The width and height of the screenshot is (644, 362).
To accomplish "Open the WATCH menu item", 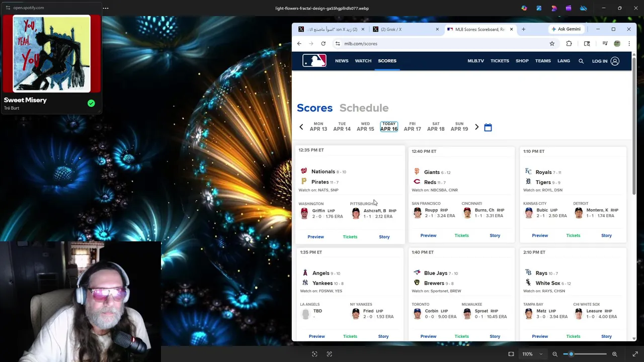I will (x=363, y=61).
